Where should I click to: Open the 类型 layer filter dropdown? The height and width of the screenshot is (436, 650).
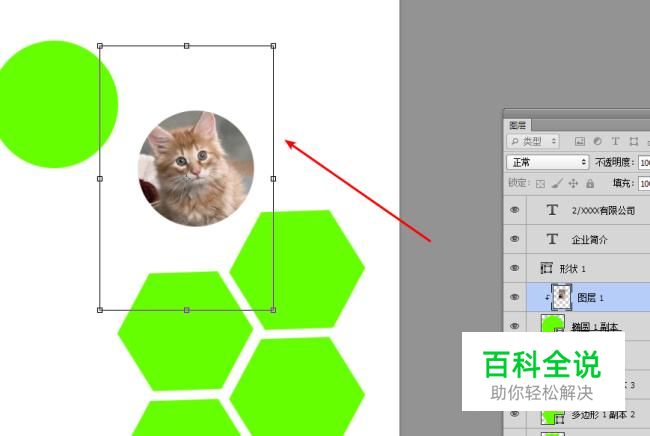533,141
